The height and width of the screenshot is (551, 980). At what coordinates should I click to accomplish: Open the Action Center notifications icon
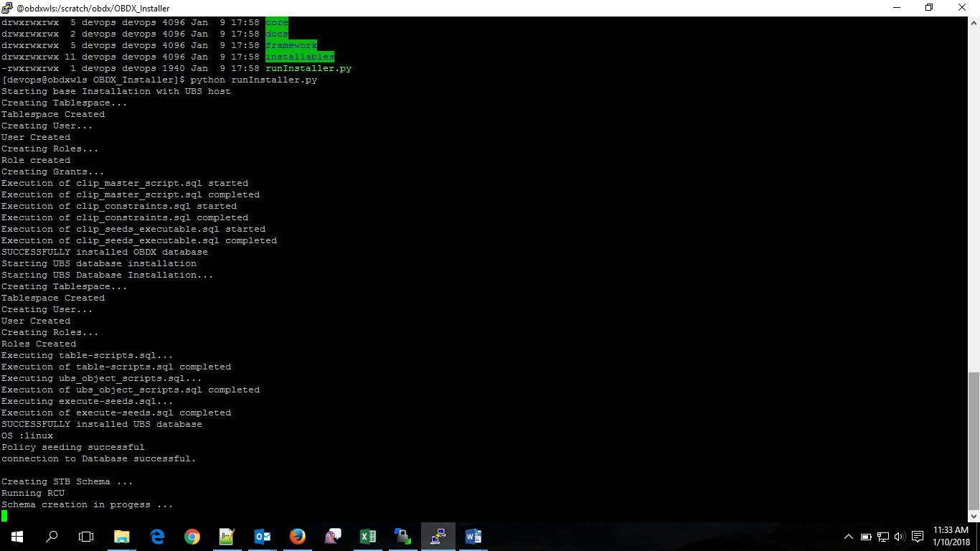pyautogui.click(x=918, y=537)
